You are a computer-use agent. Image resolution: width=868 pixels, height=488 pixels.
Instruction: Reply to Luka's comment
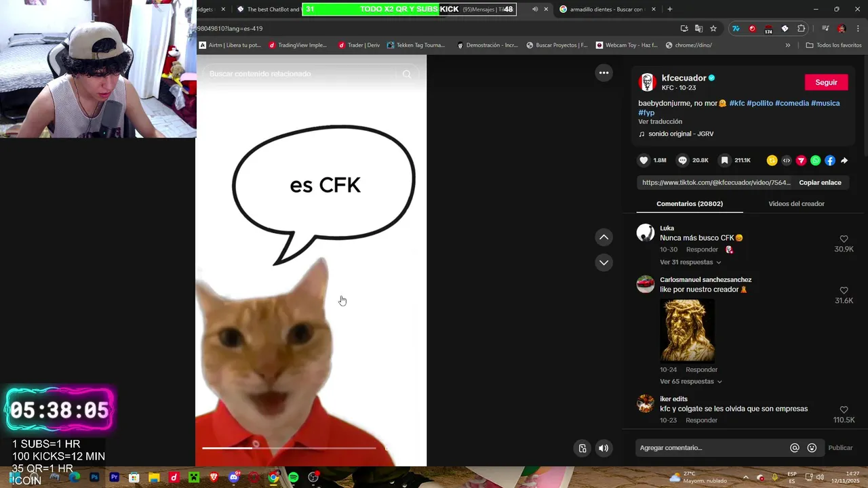click(702, 249)
